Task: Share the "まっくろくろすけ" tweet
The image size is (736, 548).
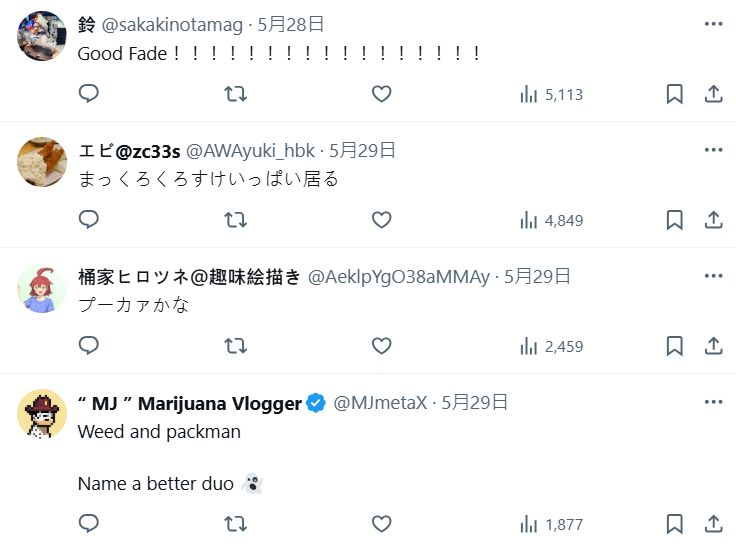Action: coord(714,220)
